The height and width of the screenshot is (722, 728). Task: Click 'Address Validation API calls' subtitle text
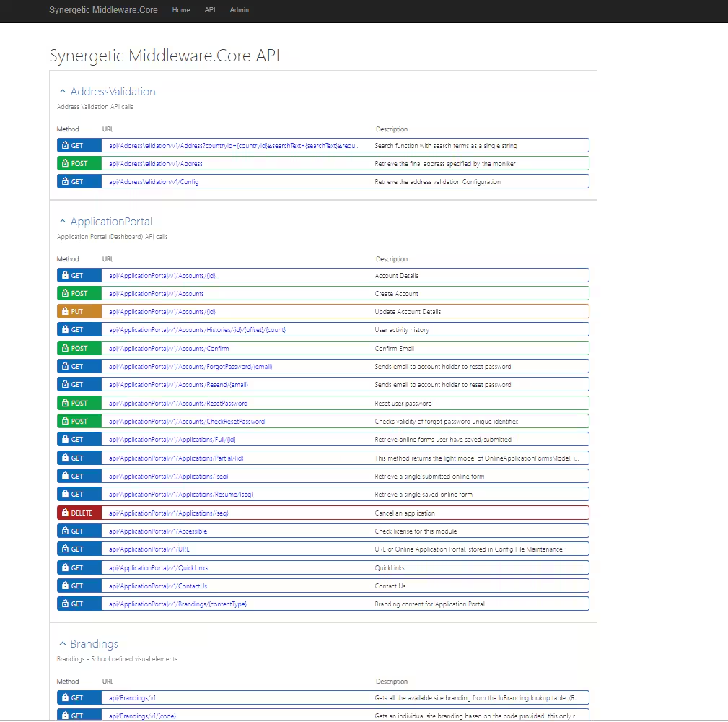click(x=95, y=106)
